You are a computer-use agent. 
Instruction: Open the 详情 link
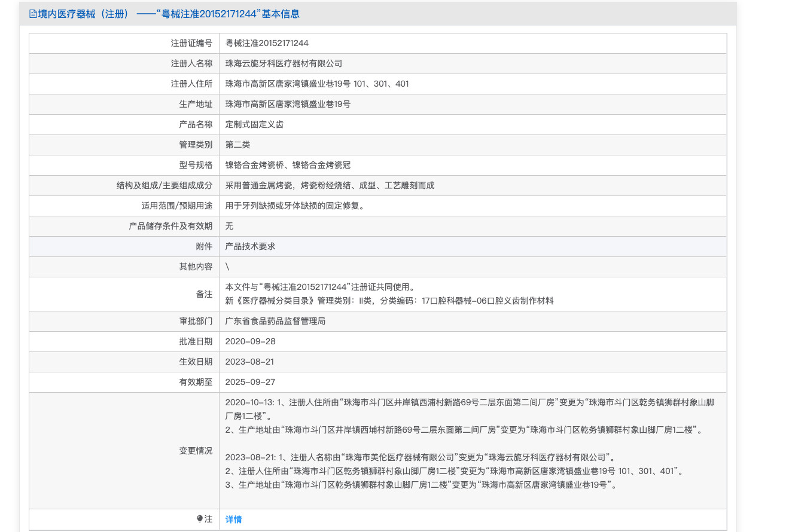[233, 519]
